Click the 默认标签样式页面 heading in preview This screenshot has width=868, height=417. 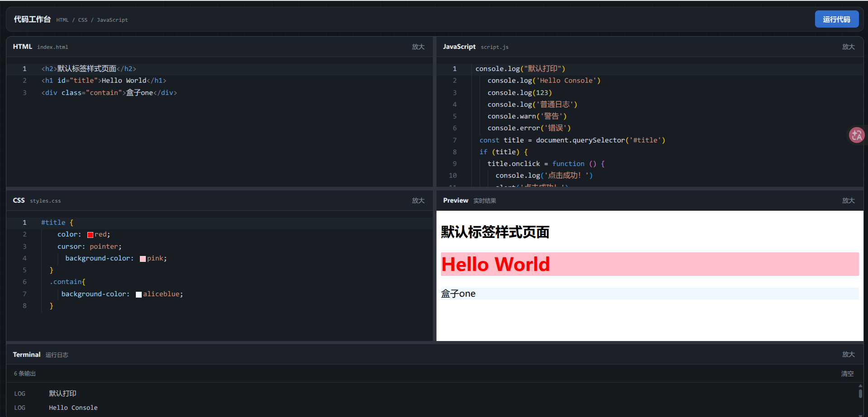(x=495, y=232)
